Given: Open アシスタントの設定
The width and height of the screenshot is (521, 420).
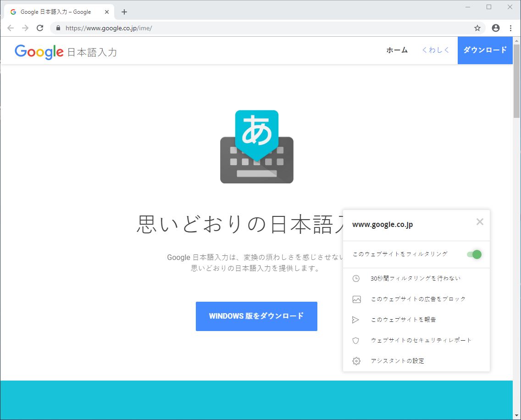Looking at the screenshot, I should [x=397, y=361].
